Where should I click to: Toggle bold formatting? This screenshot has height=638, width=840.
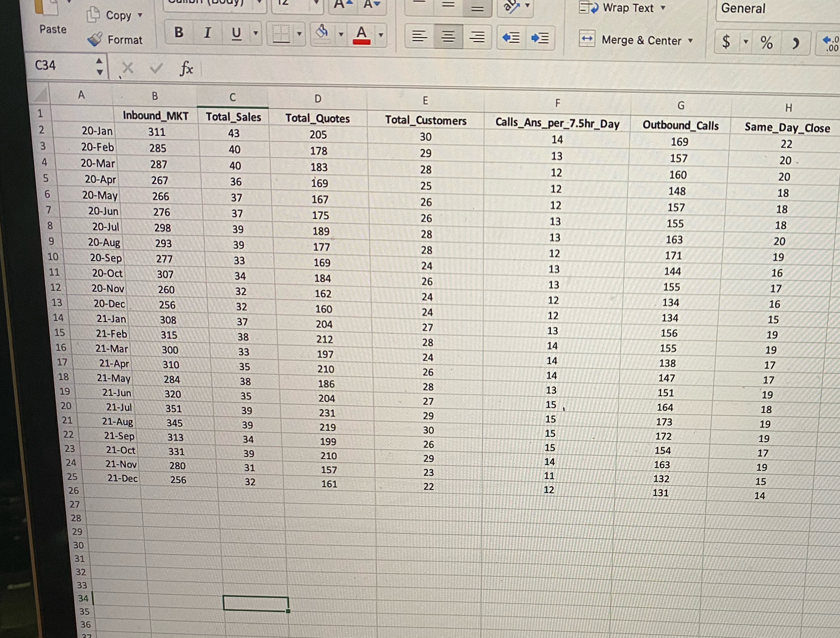pos(179,33)
